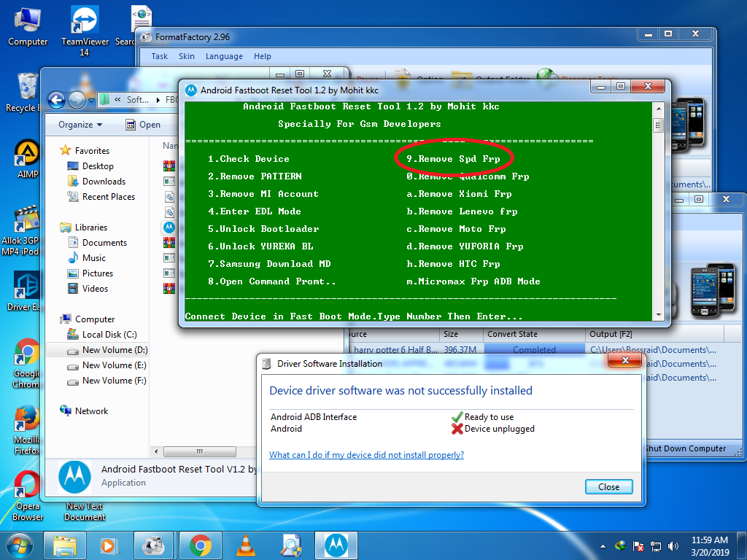Select Recent Places in navigation pane
Screen dimensions: 747x560
(x=101, y=196)
